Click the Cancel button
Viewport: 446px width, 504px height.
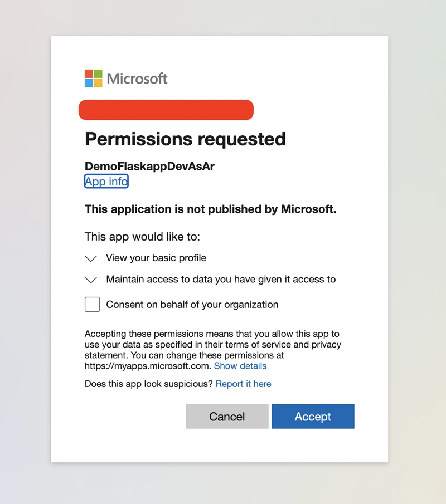click(x=227, y=417)
